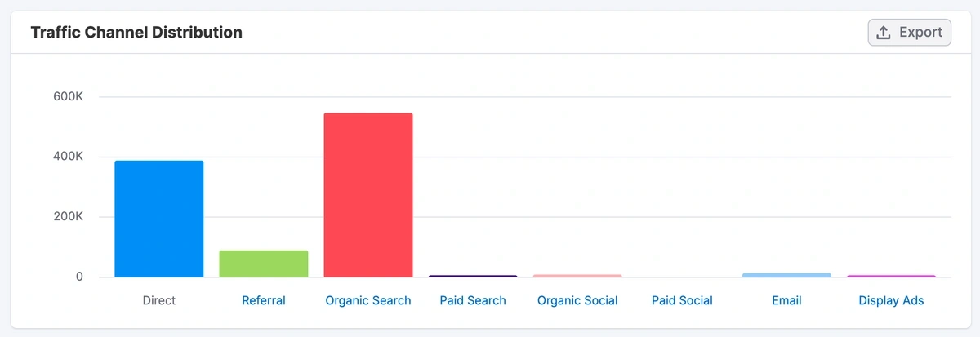
Task: Click the green Referral traffic bar
Action: (264, 264)
